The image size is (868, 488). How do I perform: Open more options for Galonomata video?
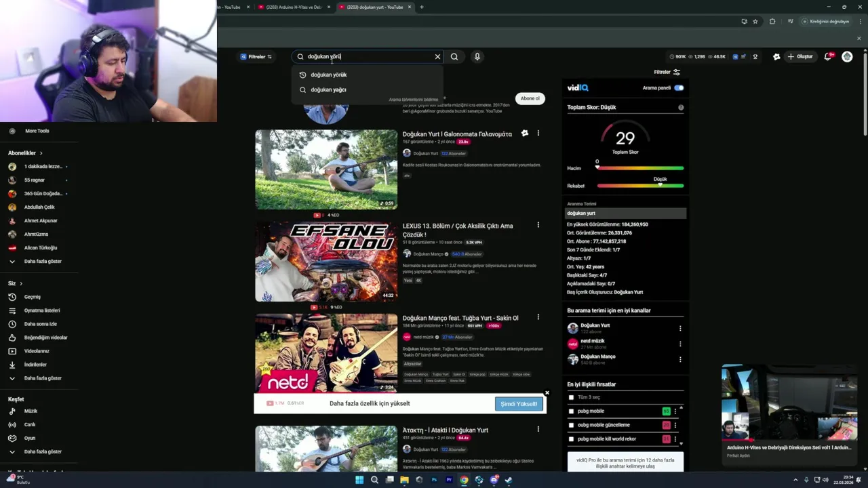pos(538,134)
